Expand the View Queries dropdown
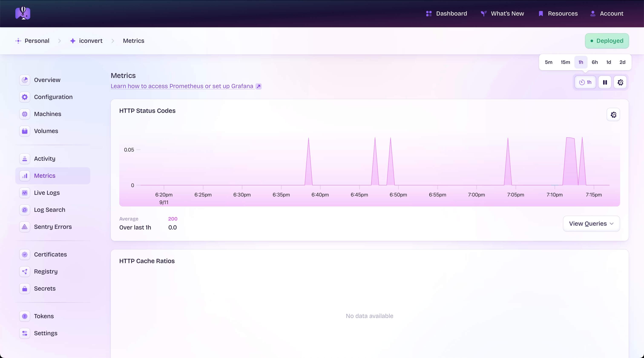 tap(591, 223)
